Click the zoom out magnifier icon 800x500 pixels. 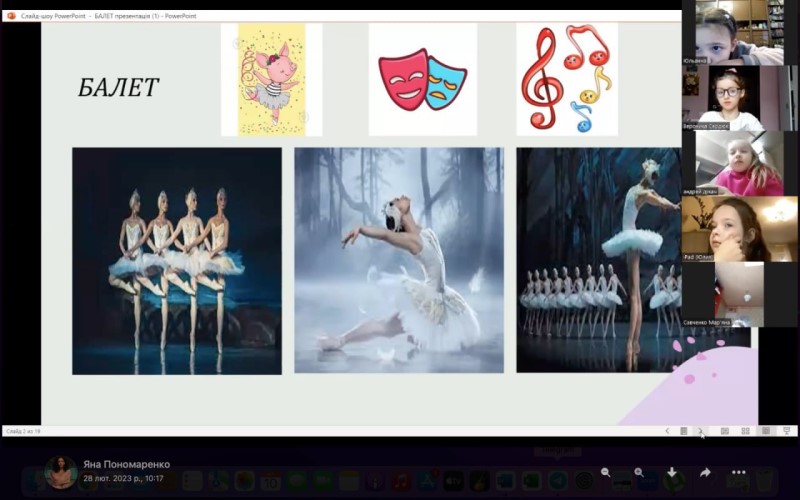[606, 472]
